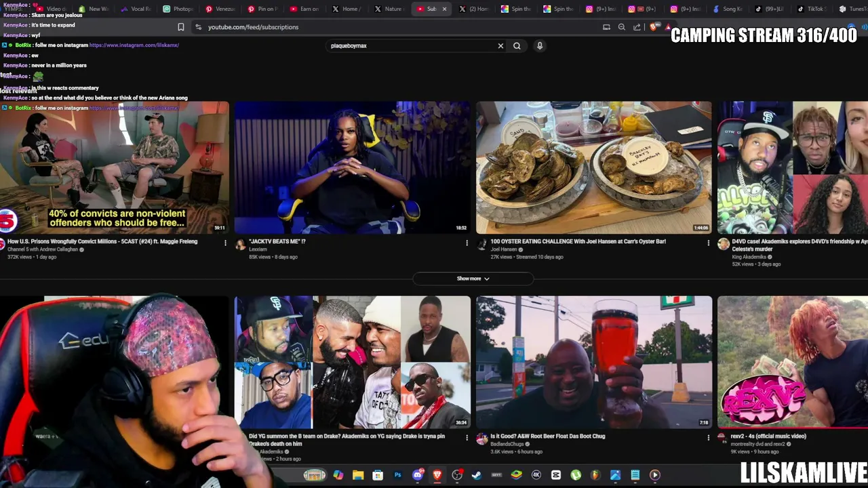Open BlueStacks from the taskbar
This screenshot has height=488, width=868.
tap(517, 475)
